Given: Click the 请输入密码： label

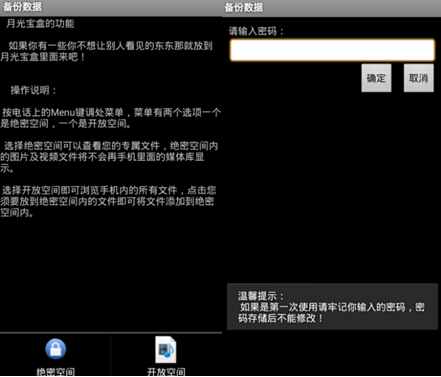Looking at the screenshot, I should pyautogui.click(x=256, y=31).
